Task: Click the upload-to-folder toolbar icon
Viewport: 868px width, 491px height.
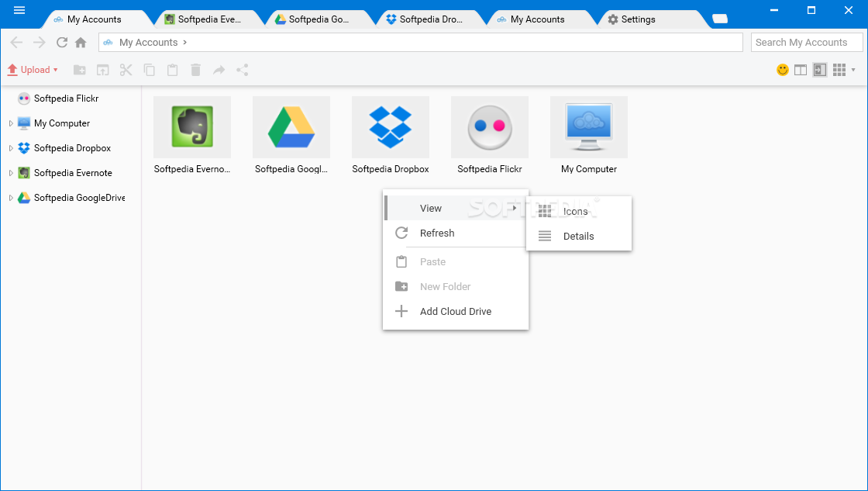Action: point(103,70)
